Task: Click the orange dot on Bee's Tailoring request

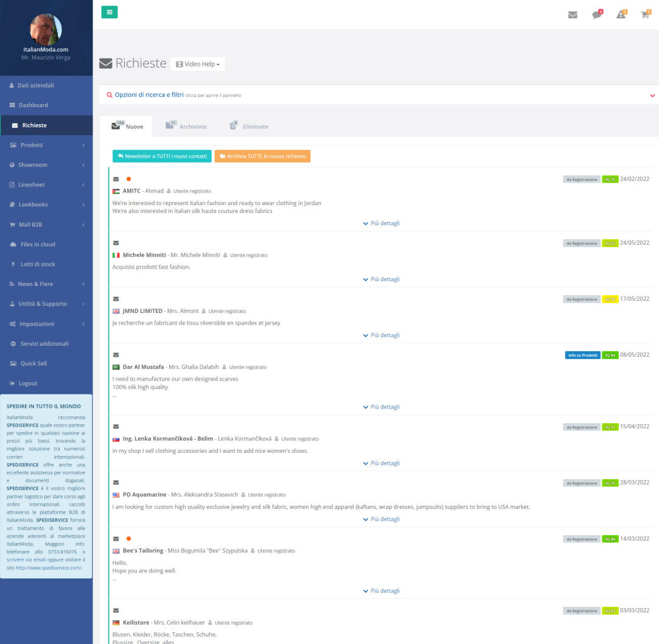Action: (128, 539)
